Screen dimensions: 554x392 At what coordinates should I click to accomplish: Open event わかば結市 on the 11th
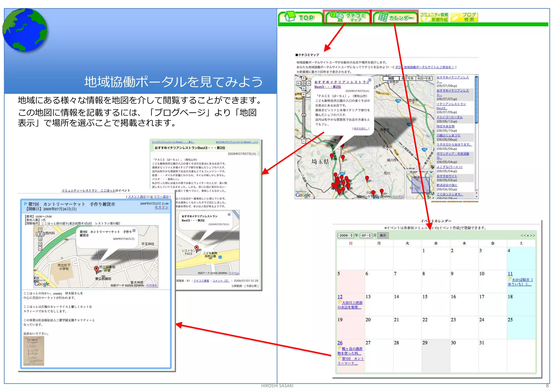tap(521, 282)
